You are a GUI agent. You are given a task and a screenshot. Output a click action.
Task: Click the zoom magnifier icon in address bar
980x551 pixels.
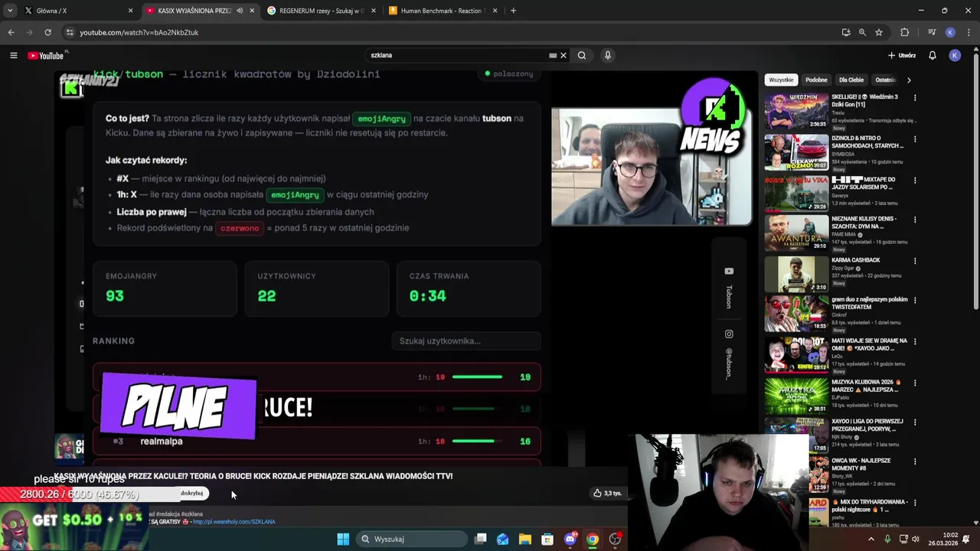click(862, 32)
